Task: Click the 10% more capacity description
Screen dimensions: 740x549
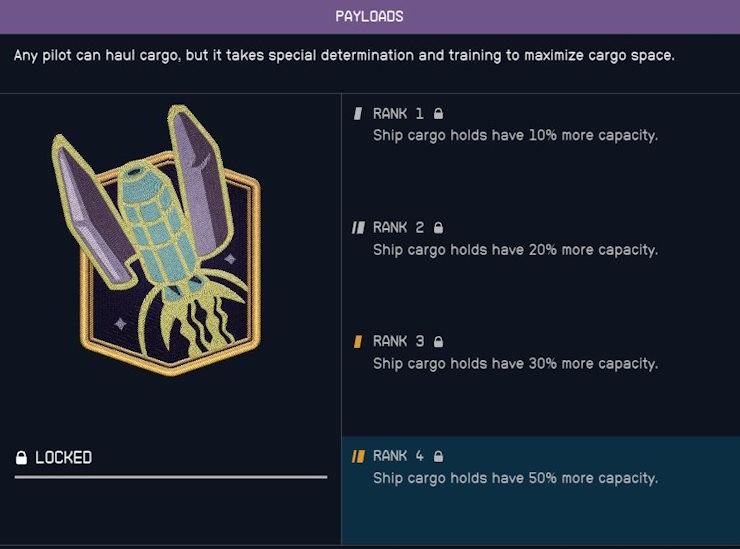Action: click(515, 136)
